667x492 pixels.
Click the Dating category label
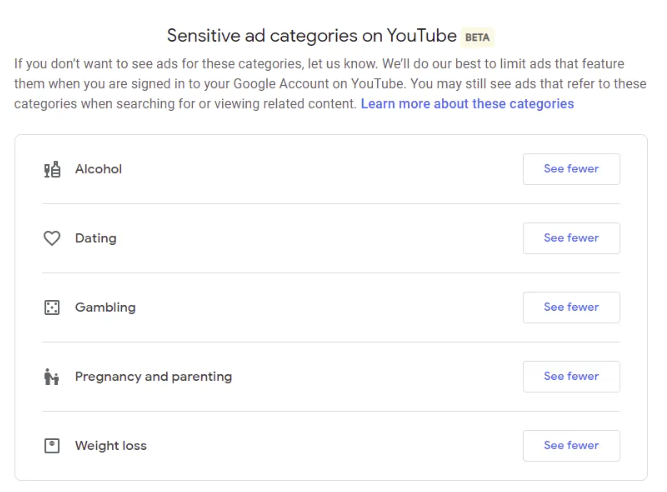click(x=96, y=238)
